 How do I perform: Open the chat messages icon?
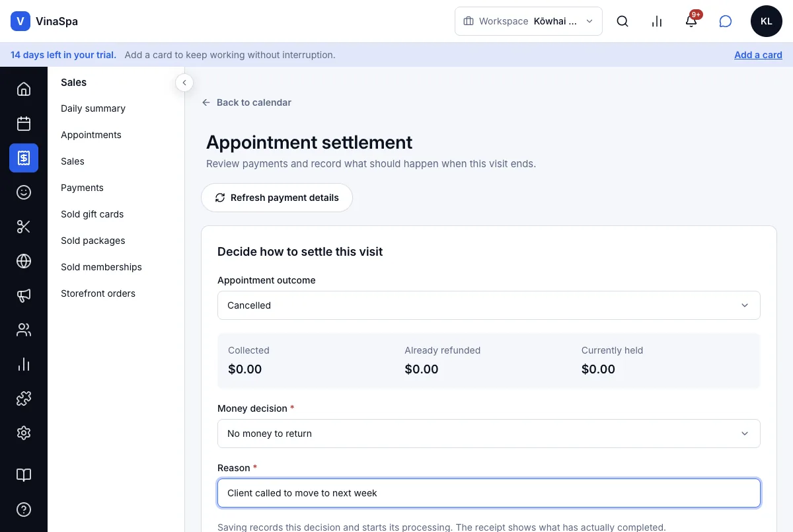tap(726, 21)
